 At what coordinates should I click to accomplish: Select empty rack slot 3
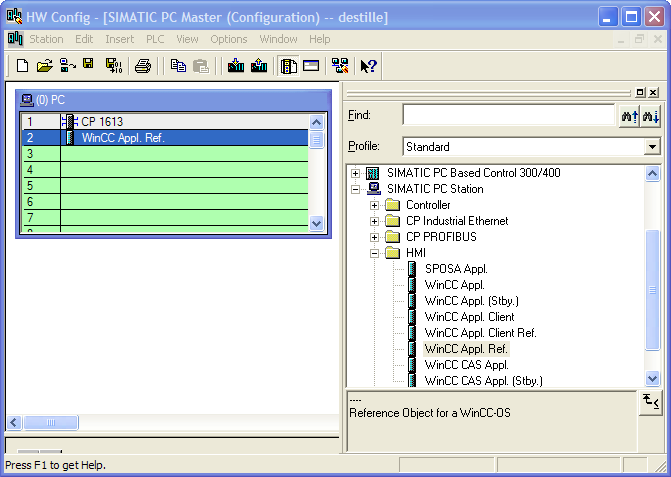165,154
